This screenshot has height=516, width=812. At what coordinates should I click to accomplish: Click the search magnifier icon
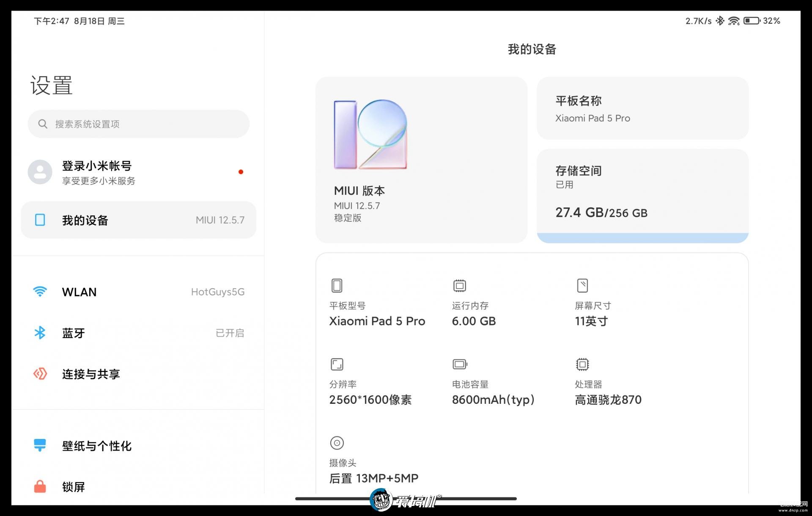pyautogui.click(x=43, y=124)
